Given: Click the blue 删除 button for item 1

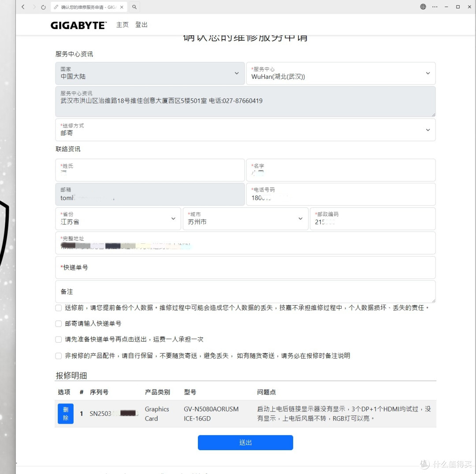Looking at the screenshot, I should (x=66, y=414).
